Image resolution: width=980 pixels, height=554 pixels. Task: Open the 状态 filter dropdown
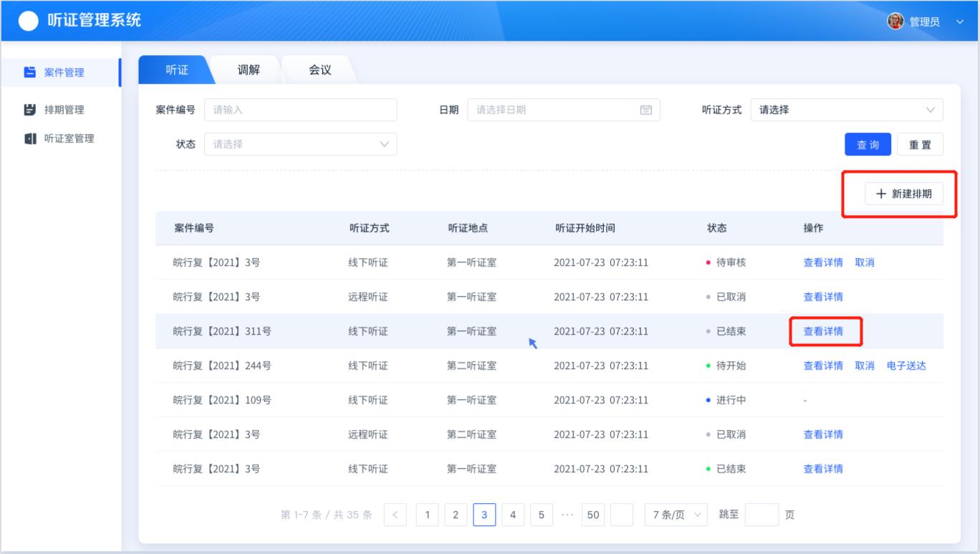tap(301, 144)
